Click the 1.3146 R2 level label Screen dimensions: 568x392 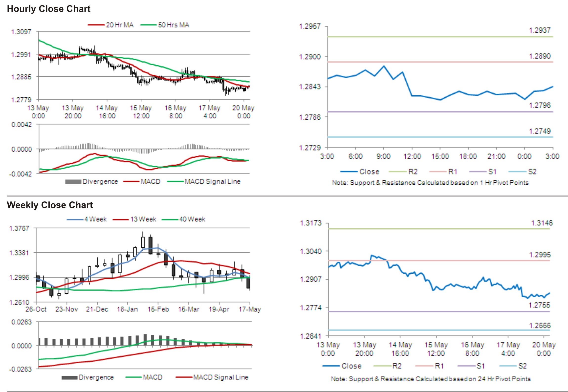coord(542,223)
